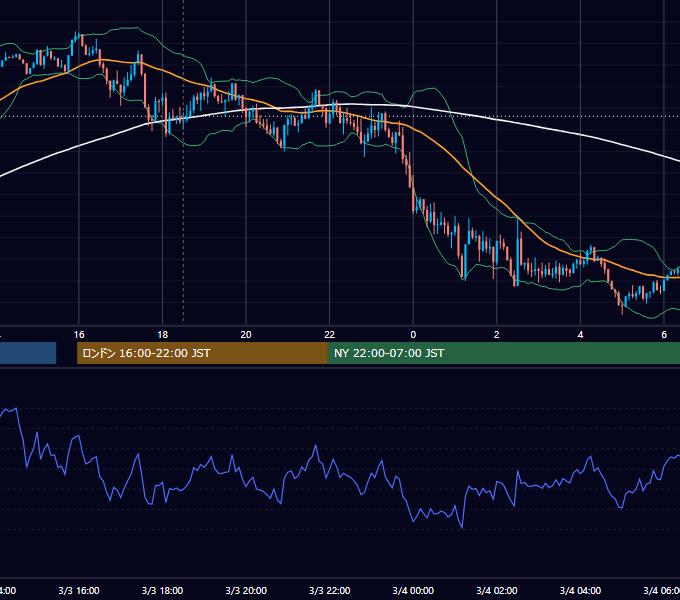Click the 16 hour label on price chart axis
This screenshot has width=680, height=600.
point(79,335)
